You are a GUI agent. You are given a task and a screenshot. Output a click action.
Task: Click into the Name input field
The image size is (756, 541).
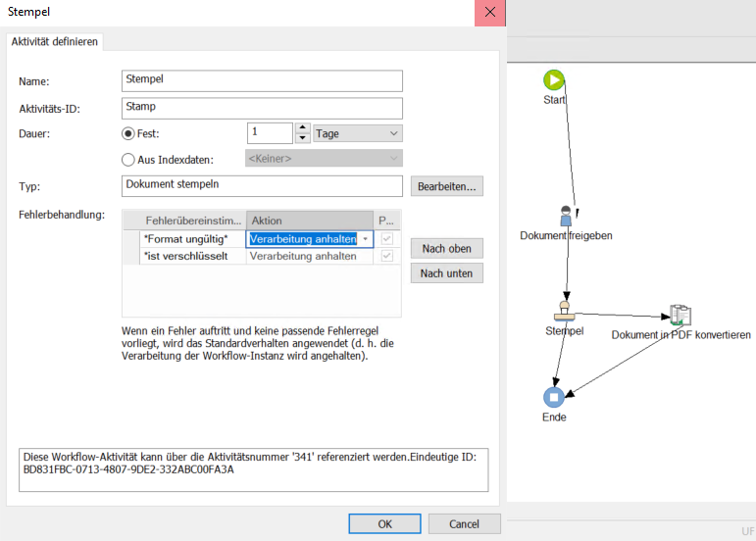point(262,81)
